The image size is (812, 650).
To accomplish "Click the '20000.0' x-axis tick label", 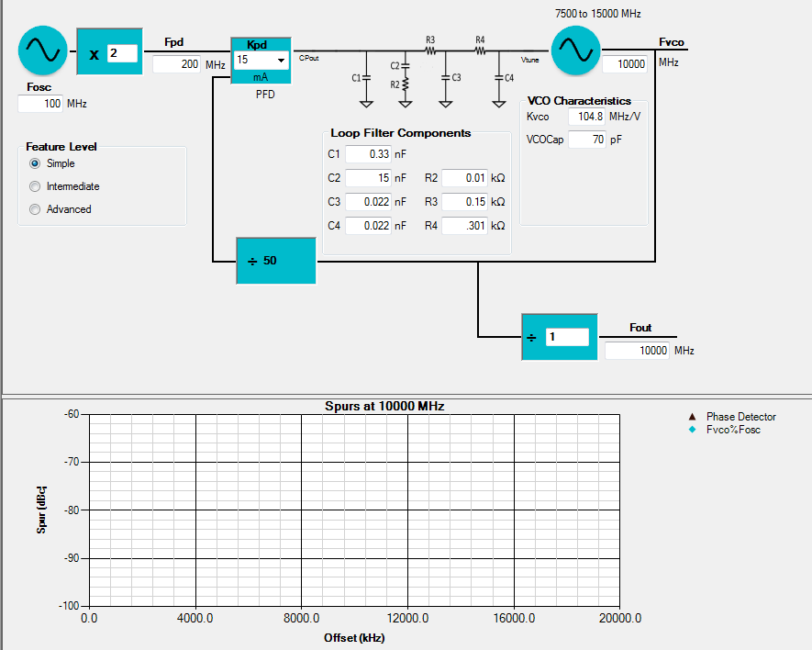I will pyautogui.click(x=620, y=618).
